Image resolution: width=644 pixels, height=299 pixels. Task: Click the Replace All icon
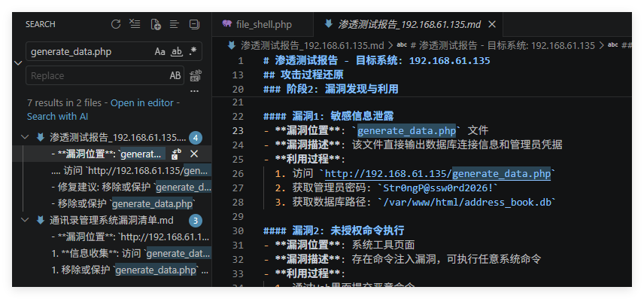click(x=195, y=75)
